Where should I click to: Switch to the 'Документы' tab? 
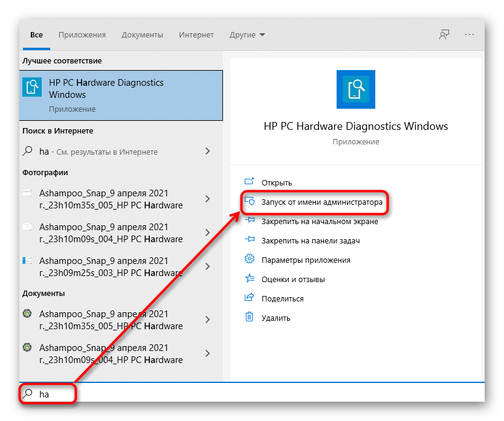(142, 35)
